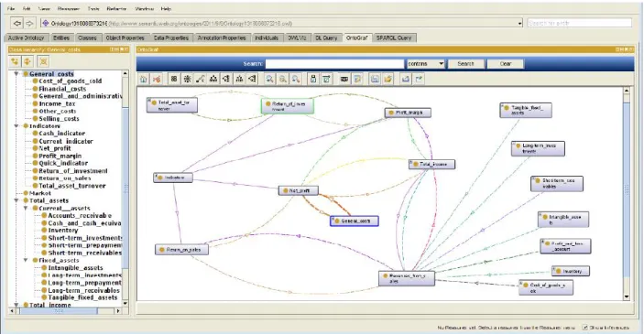Collapse the Current__assets tree node
644x334 pixels.
[x=26, y=208]
